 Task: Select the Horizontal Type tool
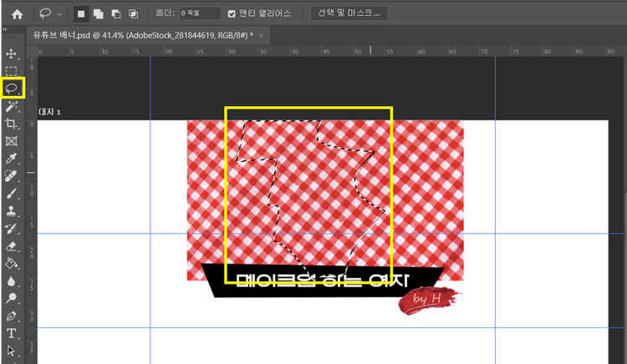point(11,333)
